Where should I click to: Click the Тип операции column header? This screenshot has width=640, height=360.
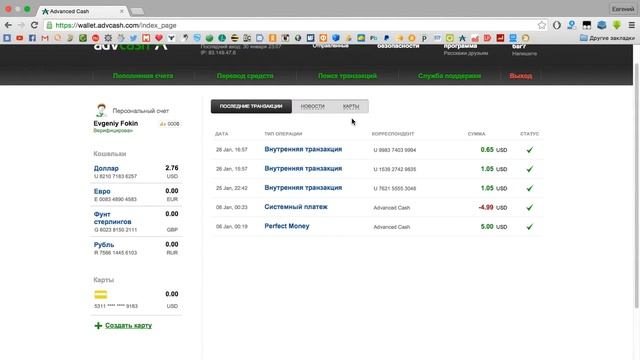(x=283, y=134)
